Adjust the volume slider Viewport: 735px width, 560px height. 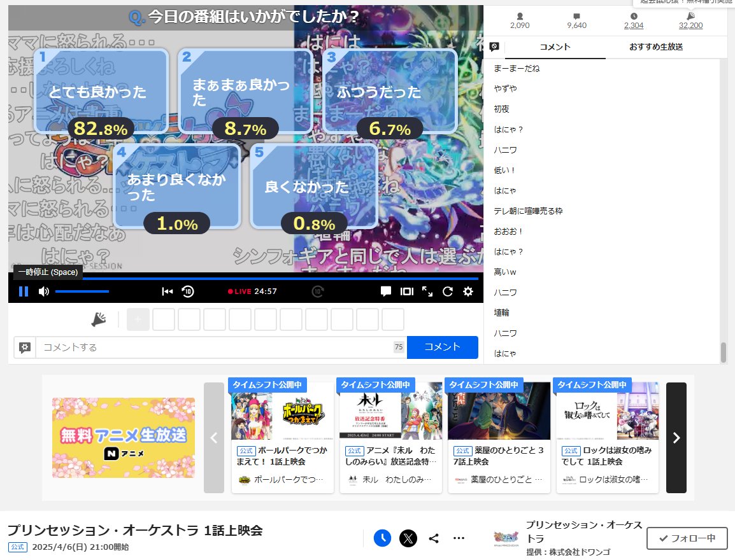click(82, 291)
